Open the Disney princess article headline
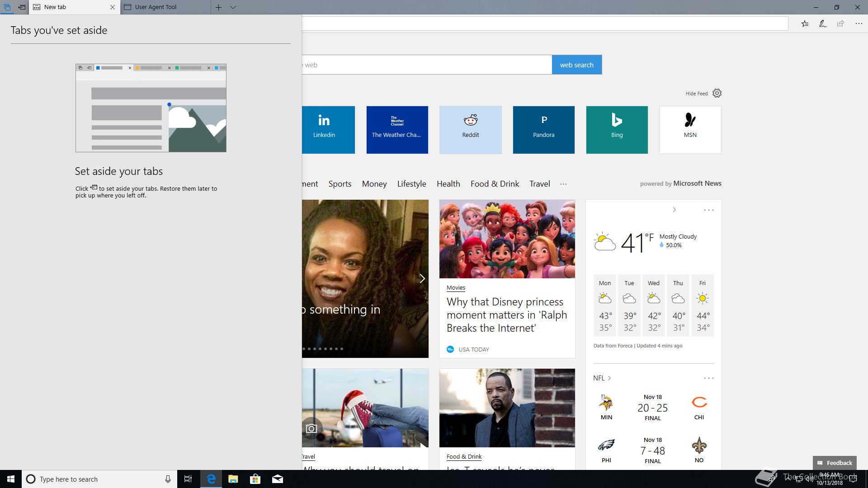Screen dimensions: 868x488 [x=507, y=315]
